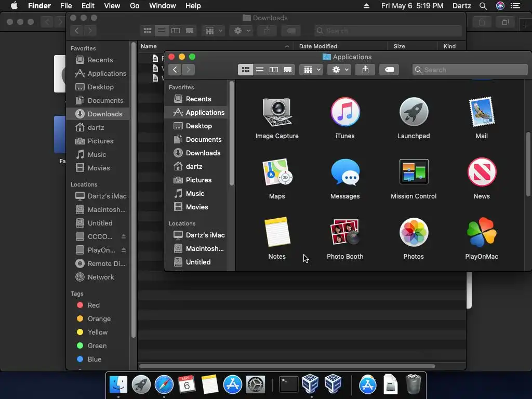Switch Applications window to icon view
532x399 pixels.
coord(246,70)
